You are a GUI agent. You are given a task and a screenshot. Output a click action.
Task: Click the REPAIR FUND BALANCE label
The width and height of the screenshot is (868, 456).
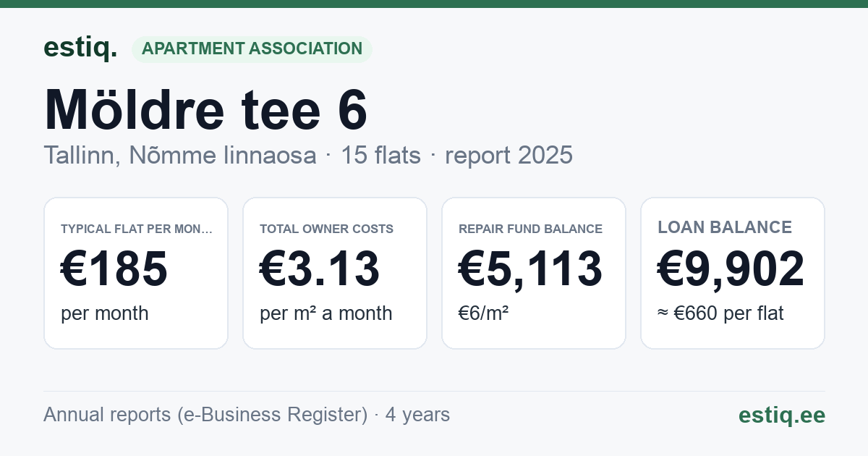pos(531,229)
